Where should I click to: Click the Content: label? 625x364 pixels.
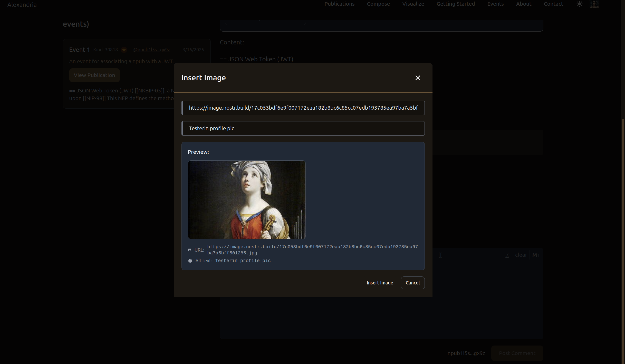tap(232, 42)
